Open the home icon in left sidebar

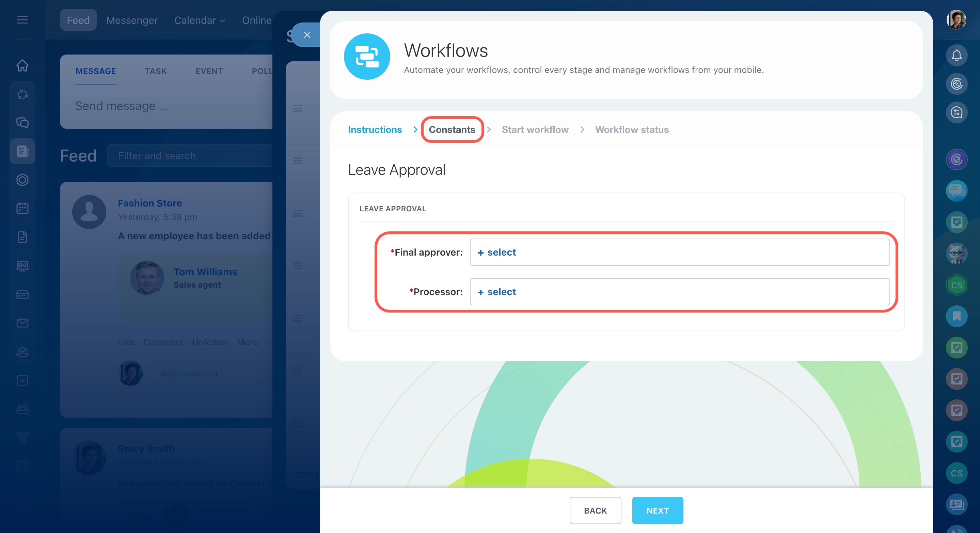click(22, 65)
